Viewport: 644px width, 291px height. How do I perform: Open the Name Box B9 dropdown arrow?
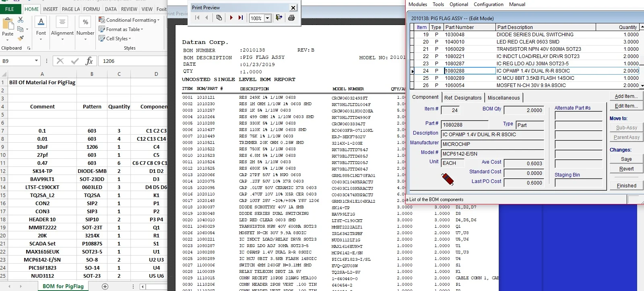click(x=37, y=61)
